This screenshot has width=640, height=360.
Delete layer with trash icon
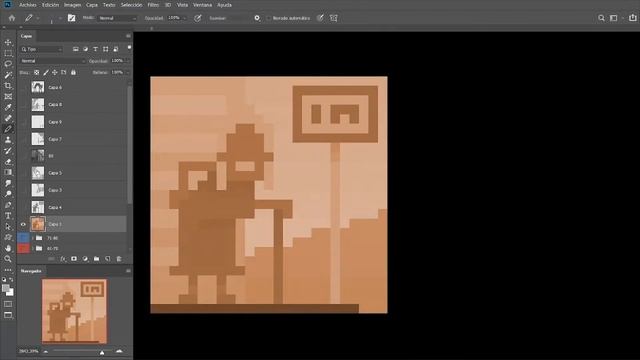(119, 259)
